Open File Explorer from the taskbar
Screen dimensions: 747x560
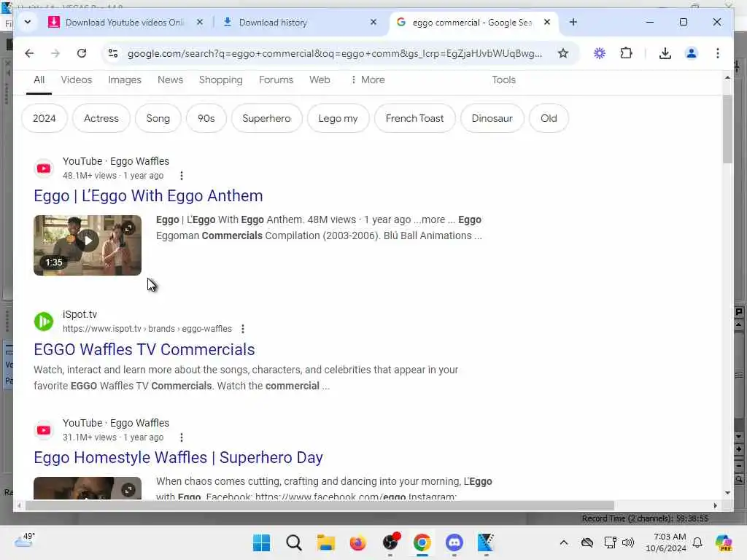pos(326,542)
